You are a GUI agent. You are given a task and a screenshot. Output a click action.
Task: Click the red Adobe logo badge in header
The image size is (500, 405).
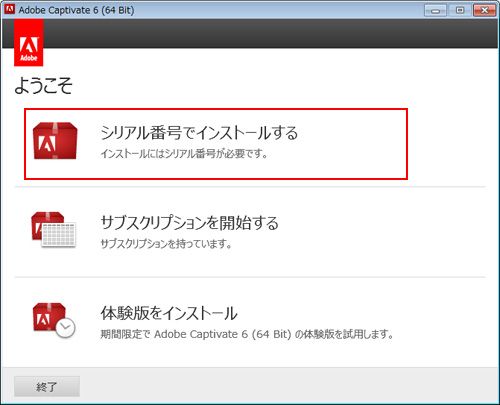tap(29, 43)
